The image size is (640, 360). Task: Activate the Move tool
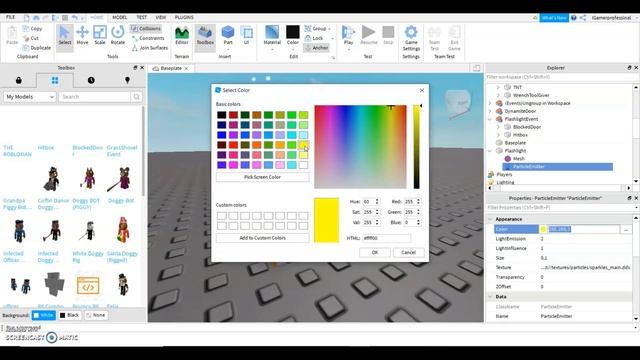point(82,35)
